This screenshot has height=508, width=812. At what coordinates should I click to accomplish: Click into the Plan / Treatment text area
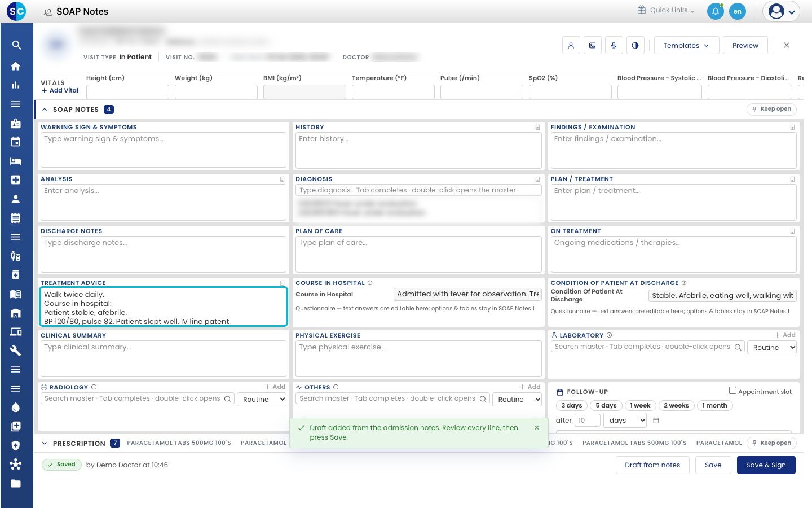tap(673, 202)
